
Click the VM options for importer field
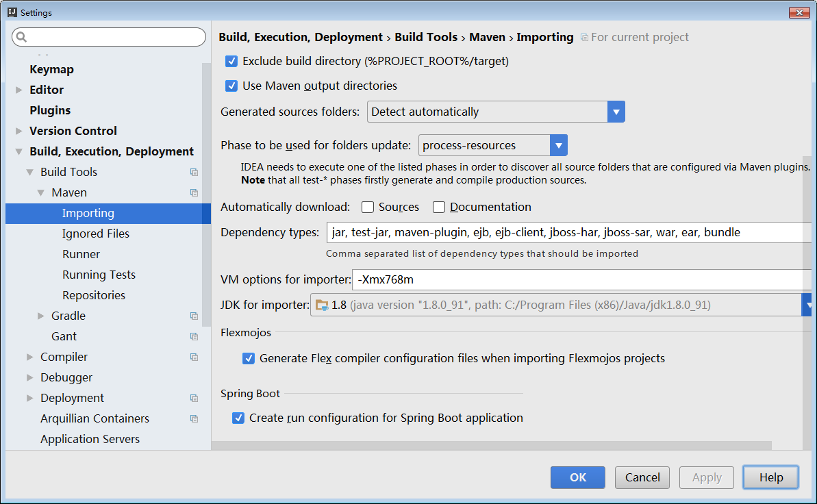(x=582, y=279)
